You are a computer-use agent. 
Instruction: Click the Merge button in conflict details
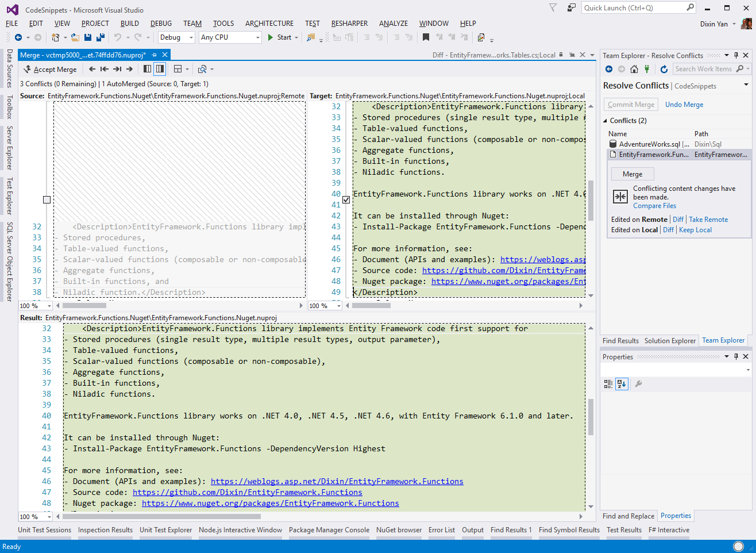click(x=632, y=174)
